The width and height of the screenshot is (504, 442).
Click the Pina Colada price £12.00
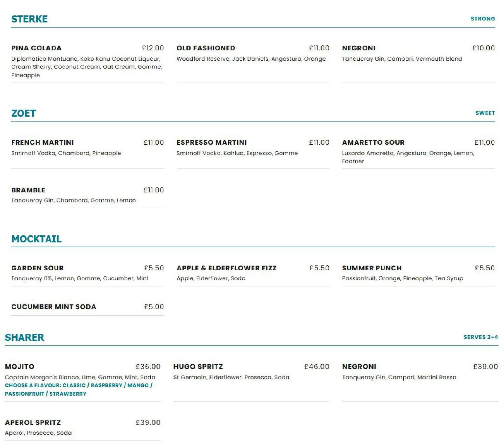pos(153,48)
